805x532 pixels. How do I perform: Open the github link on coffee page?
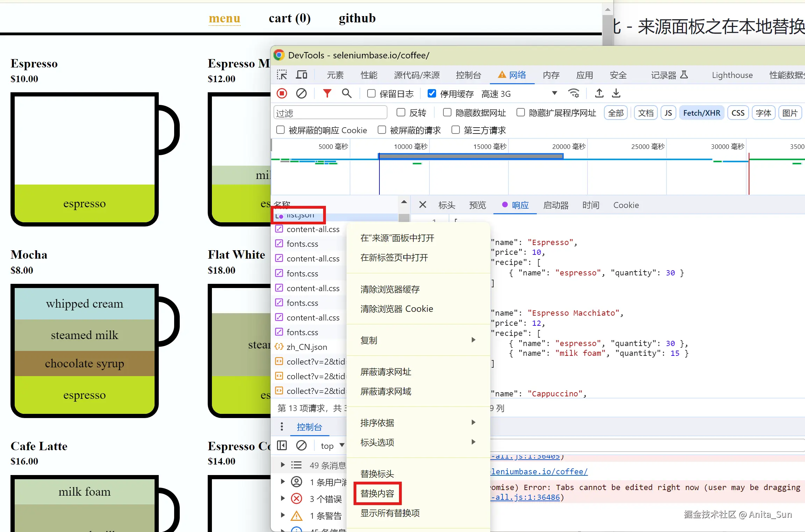[357, 18]
